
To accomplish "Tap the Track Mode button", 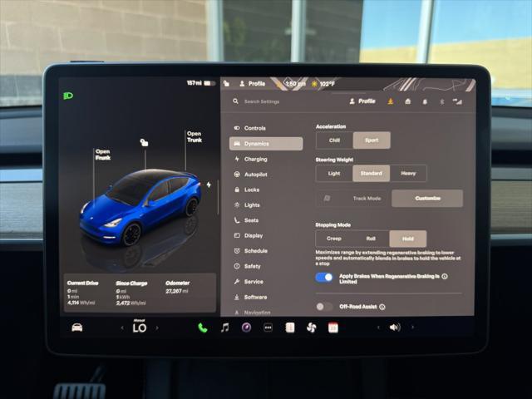I will click(x=352, y=198).
